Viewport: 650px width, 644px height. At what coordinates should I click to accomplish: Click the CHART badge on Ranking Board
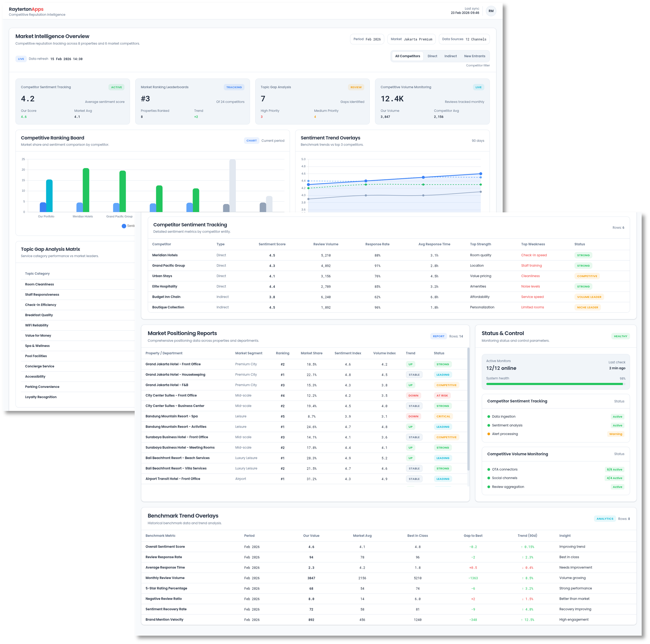[x=251, y=141]
